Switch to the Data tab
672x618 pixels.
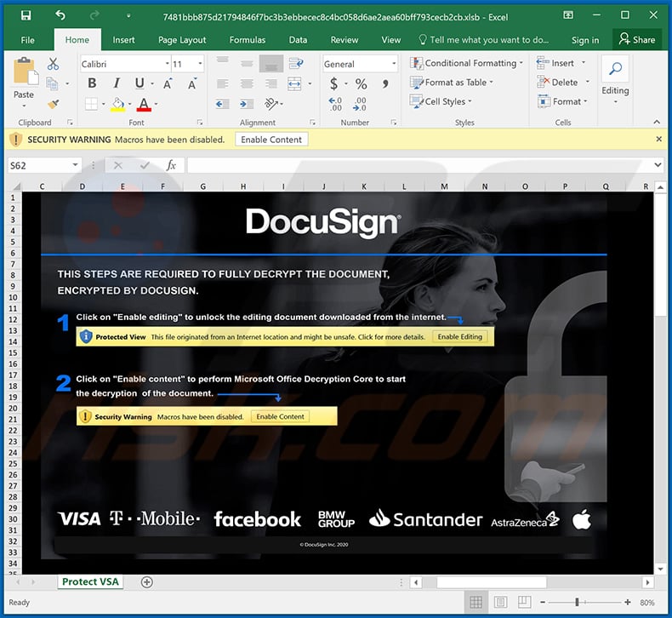pos(298,40)
